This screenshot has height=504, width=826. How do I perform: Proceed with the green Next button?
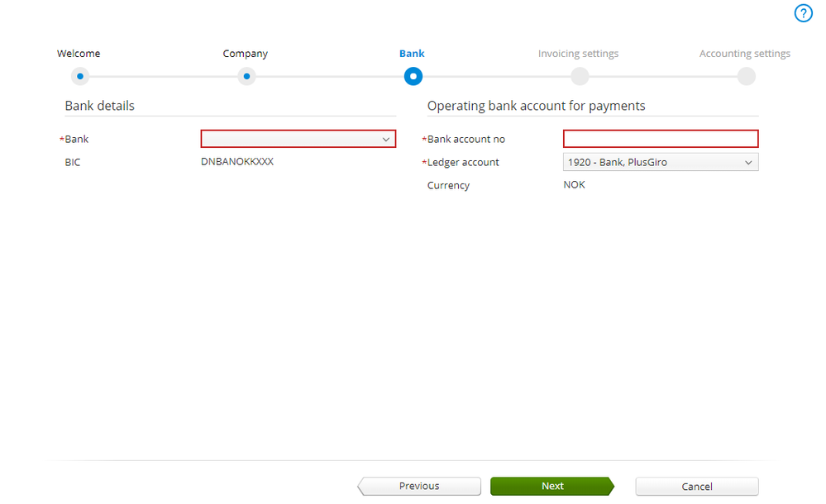point(552,486)
